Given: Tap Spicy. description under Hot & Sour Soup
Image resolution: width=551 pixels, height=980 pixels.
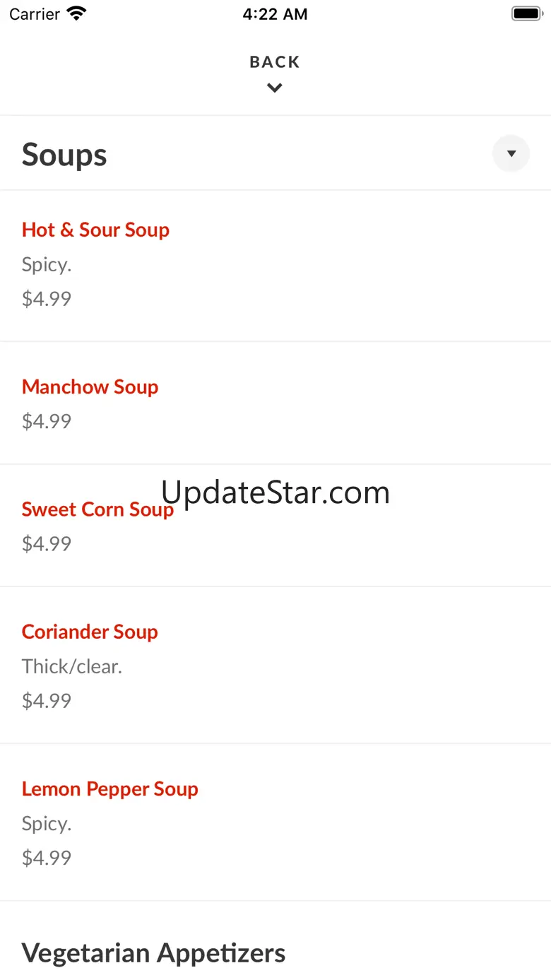Looking at the screenshot, I should pos(47,265).
